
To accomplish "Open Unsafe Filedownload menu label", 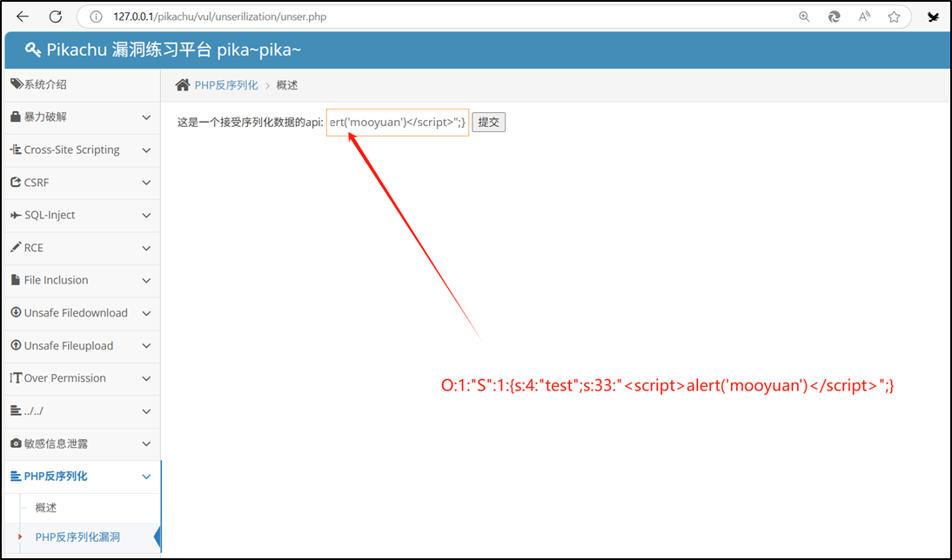I will tap(76, 312).
